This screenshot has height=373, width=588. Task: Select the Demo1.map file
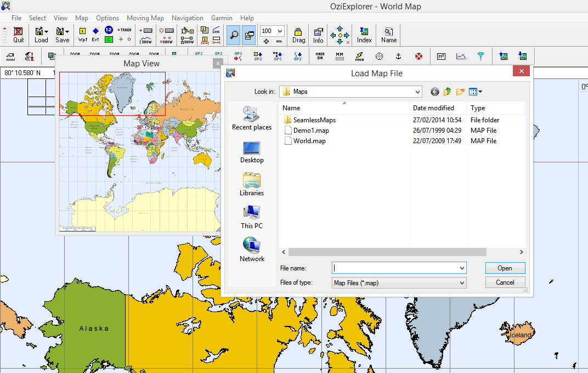pyautogui.click(x=311, y=131)
